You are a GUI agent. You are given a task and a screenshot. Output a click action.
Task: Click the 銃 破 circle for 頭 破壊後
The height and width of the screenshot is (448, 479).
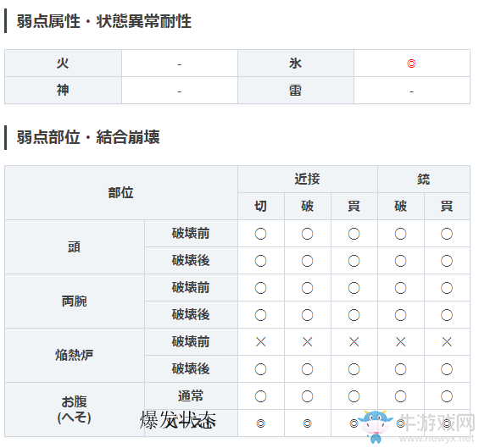tap(400, 261)
